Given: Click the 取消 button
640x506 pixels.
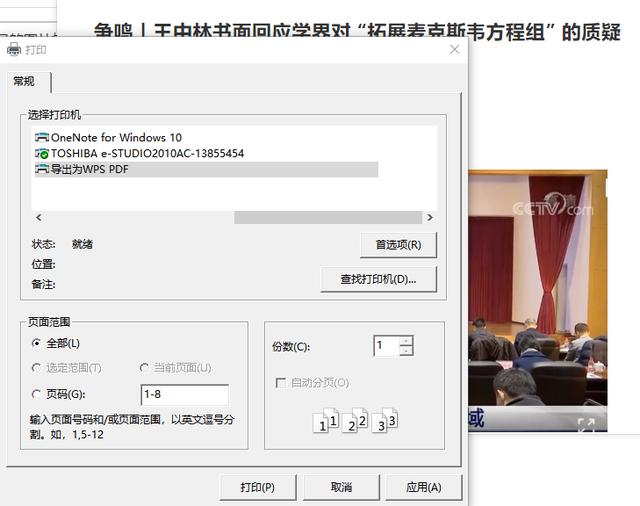Looking at the screenshot, I should tap(341, 487).
